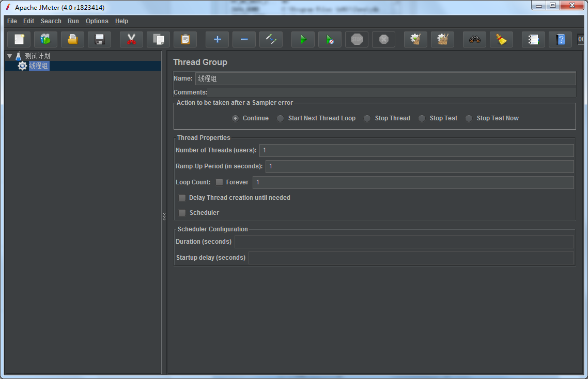Click the Copy icon in toolbar
This screenshot has height=379, width=588.
click(158, 39)
